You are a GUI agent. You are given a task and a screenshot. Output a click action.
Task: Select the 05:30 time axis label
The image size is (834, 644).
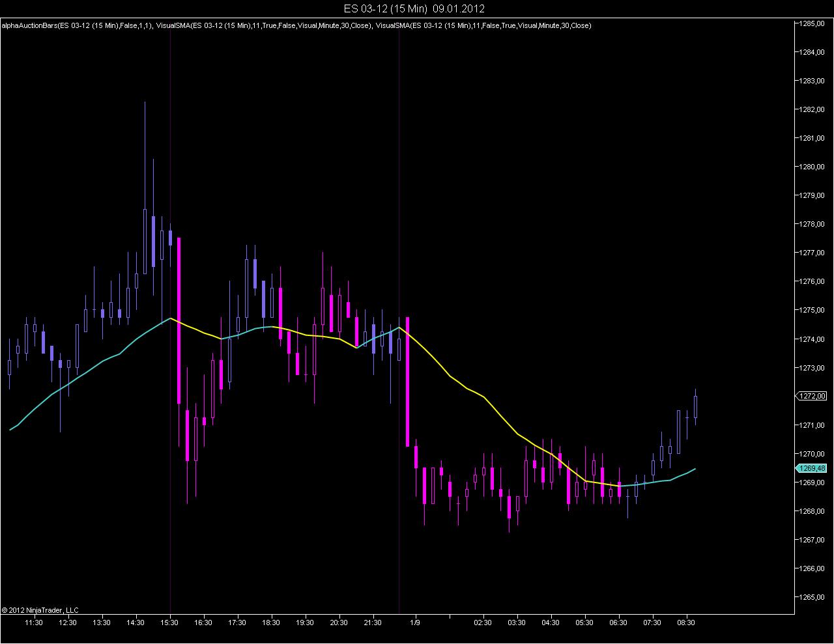[x=584, y=623]
